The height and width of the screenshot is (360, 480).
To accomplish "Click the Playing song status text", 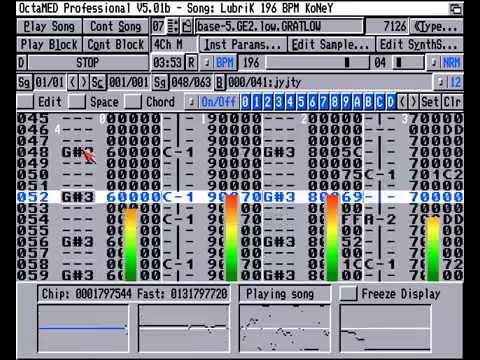I will (x=280, y=294).
